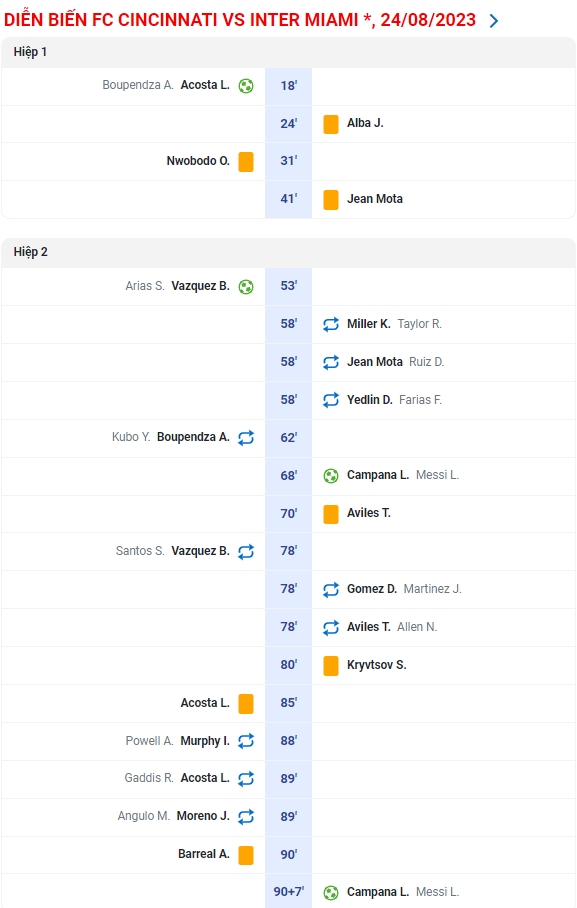The width and height of the screenshot is (577, 908).
Task: Click player name Yedlin D.
Action: (370, 400)
